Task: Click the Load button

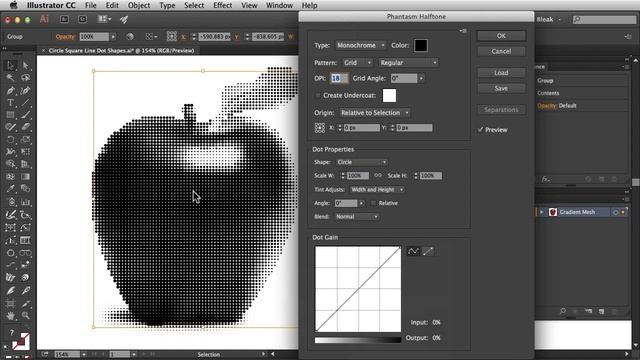Action: click(501, 73)
